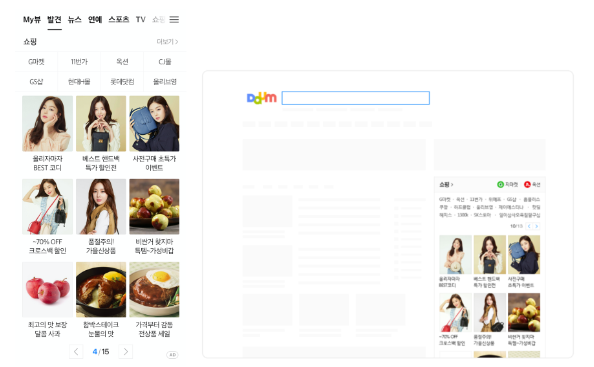Open 올리자마자 BEST 코디 product image in mobile grid

47,123
